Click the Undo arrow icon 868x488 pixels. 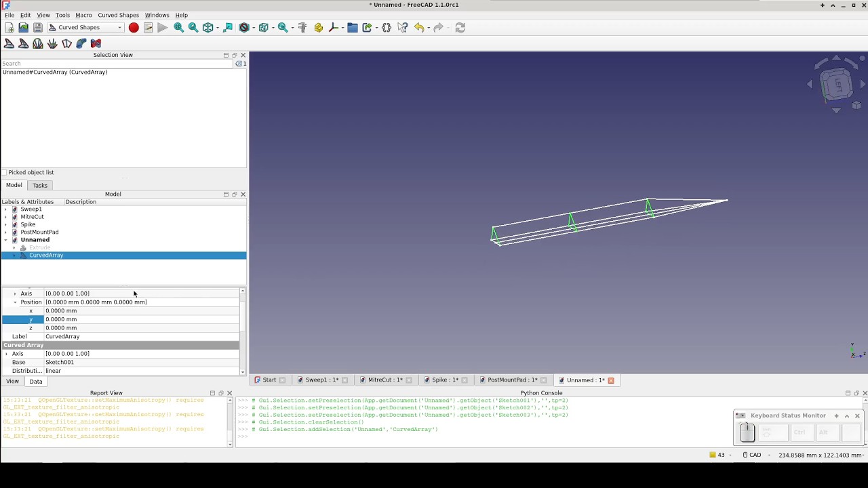click(x=419, y=28)
